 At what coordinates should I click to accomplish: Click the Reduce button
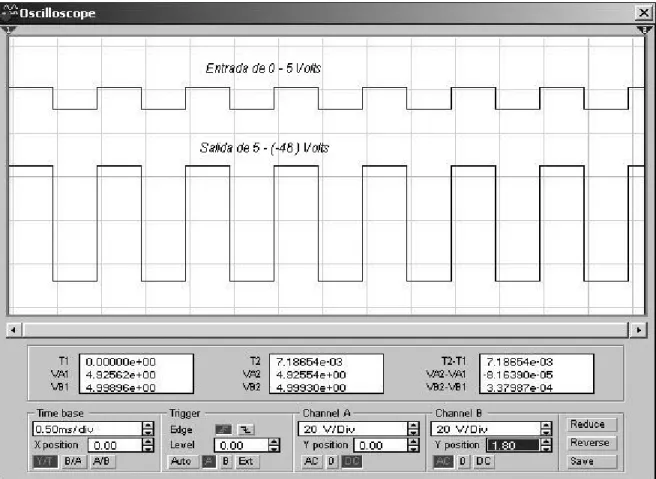click(x=592, y=425)
